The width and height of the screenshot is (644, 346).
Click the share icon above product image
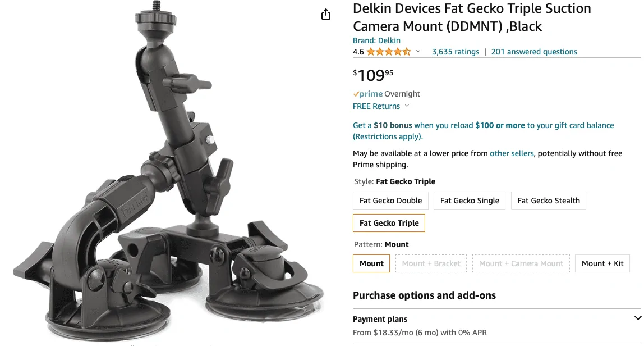326,15
